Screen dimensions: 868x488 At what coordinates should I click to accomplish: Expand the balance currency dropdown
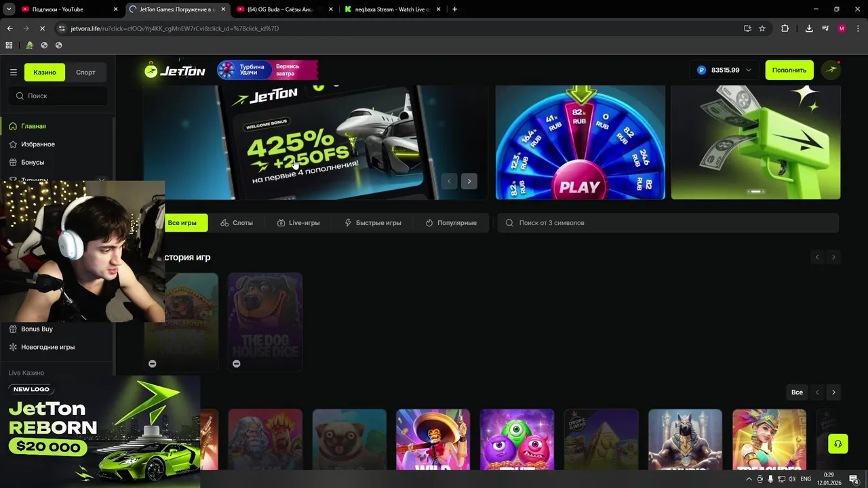pyautogui.click(x=749, y=70)
